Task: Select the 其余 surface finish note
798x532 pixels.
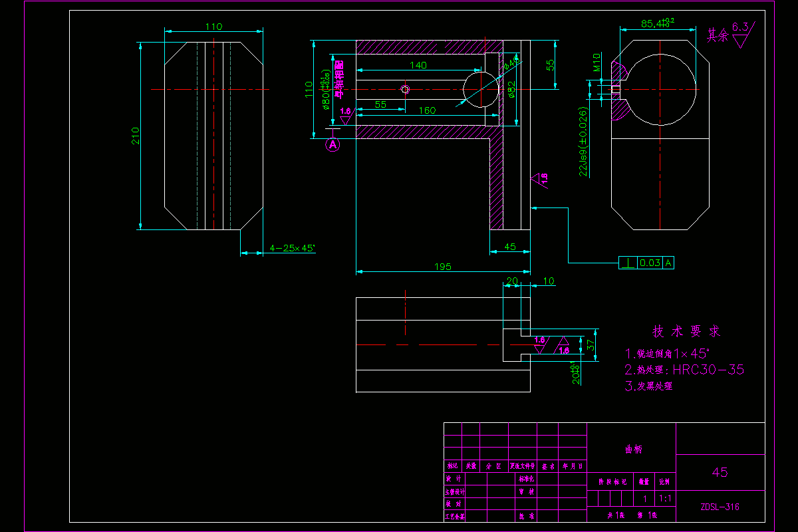Action: click(x=718, y=35)
